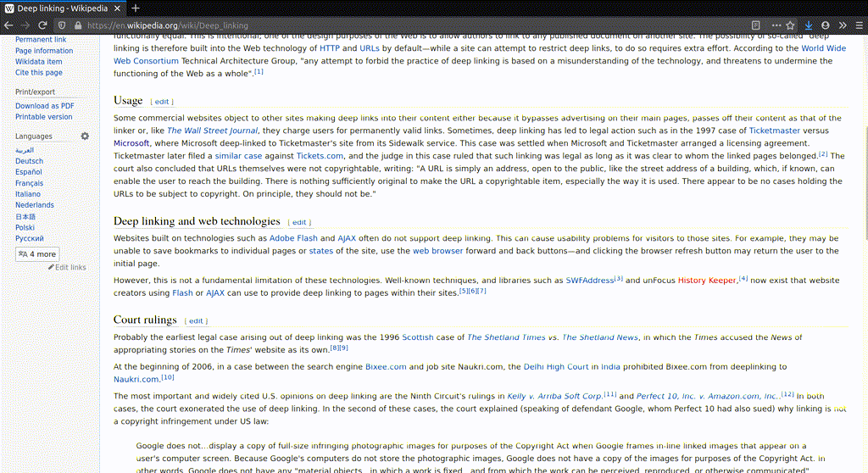Open Printable version link
Screen dimensions: 868x473
click(x=44, y=117)
